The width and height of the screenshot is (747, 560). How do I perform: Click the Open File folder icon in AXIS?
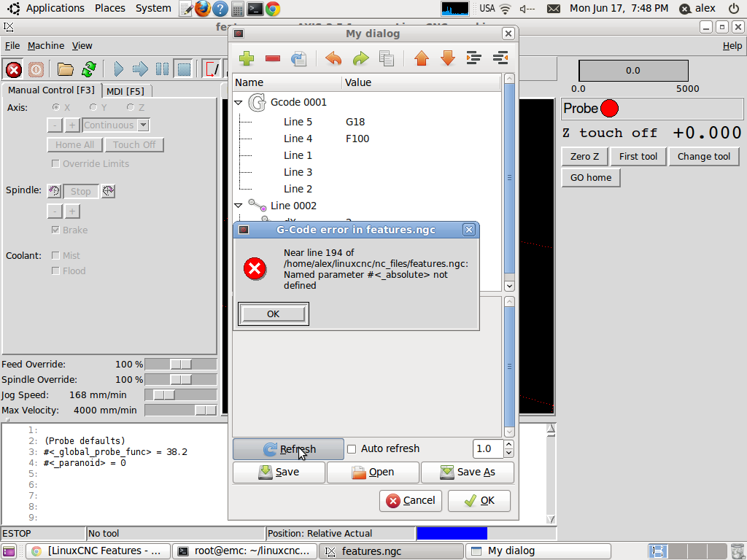point(65,69)
